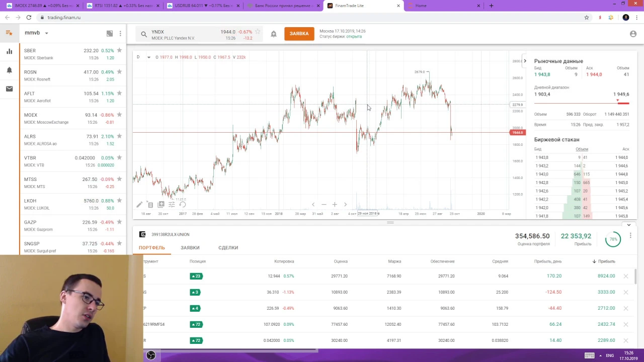Open chart timeframe D dropdown
Image resolution: width=644 pixels, height=362 pixels.
pyautogui.click(x=143, y=57)
